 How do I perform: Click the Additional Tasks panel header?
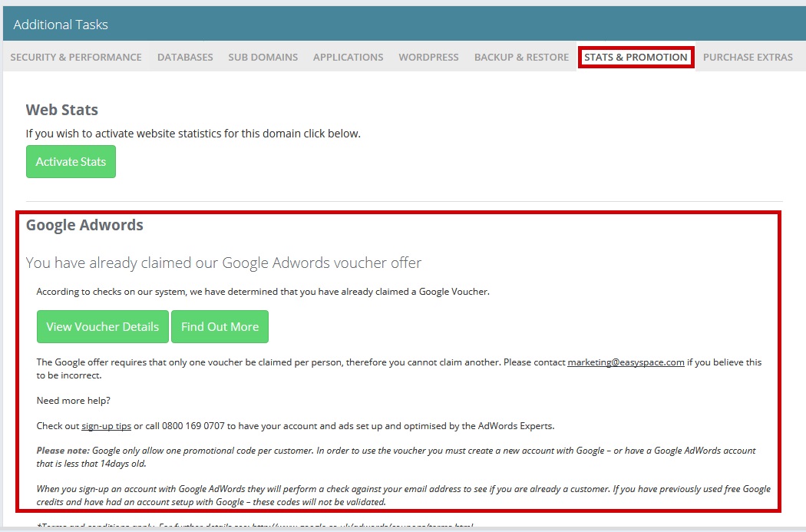(x=61, y=25)
